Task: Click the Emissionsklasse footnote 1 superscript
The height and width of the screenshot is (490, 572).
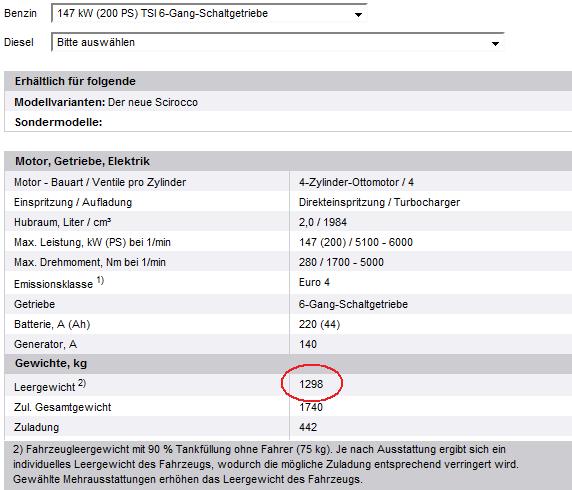Action: [x=100, y=280]
